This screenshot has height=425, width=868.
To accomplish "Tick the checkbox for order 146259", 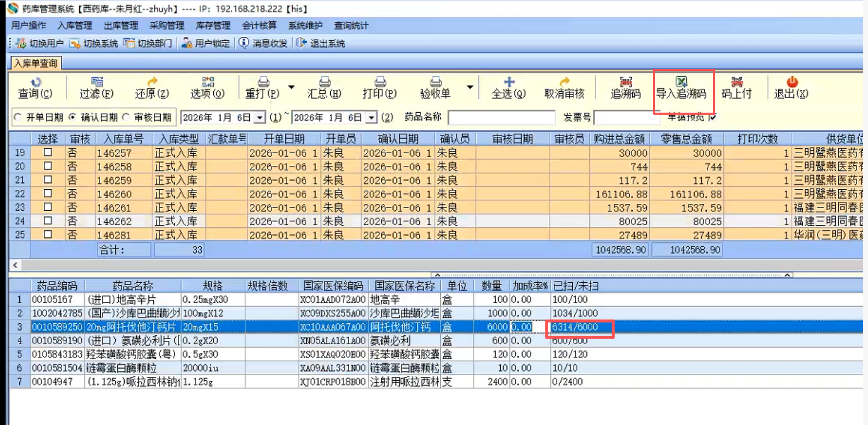I will (x=47, y=179).
